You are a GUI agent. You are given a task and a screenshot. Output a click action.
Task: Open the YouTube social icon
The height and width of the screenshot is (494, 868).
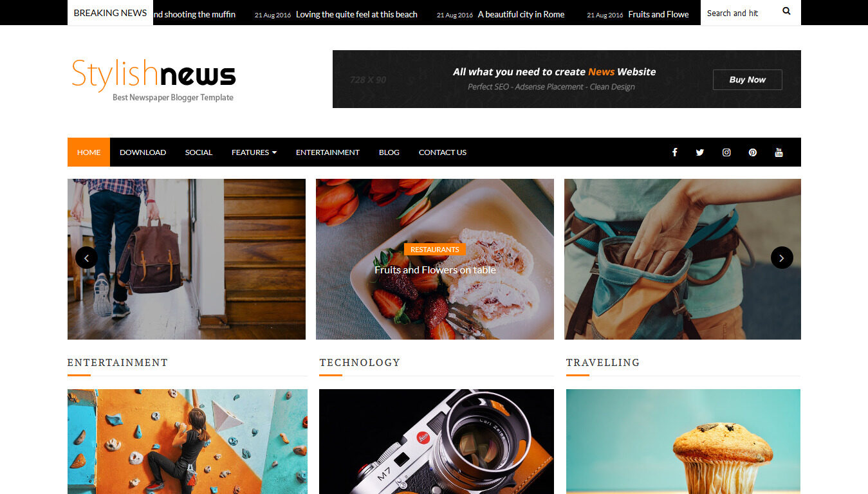[779, 152]
